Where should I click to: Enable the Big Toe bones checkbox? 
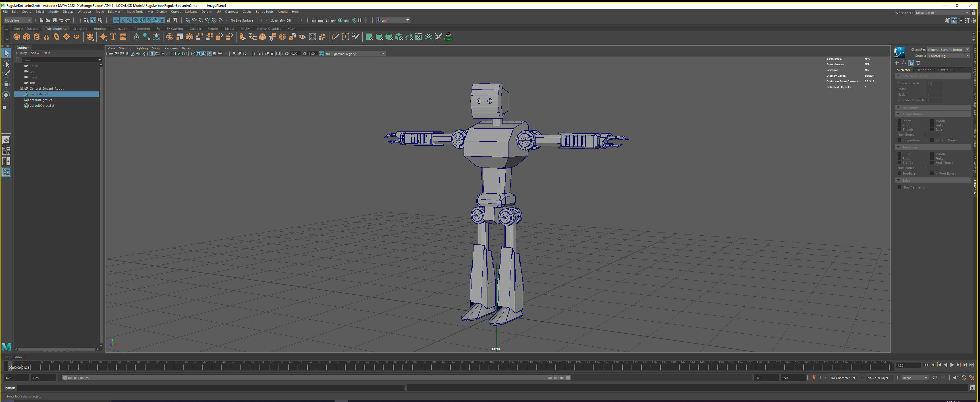click(x=900, y=163)
